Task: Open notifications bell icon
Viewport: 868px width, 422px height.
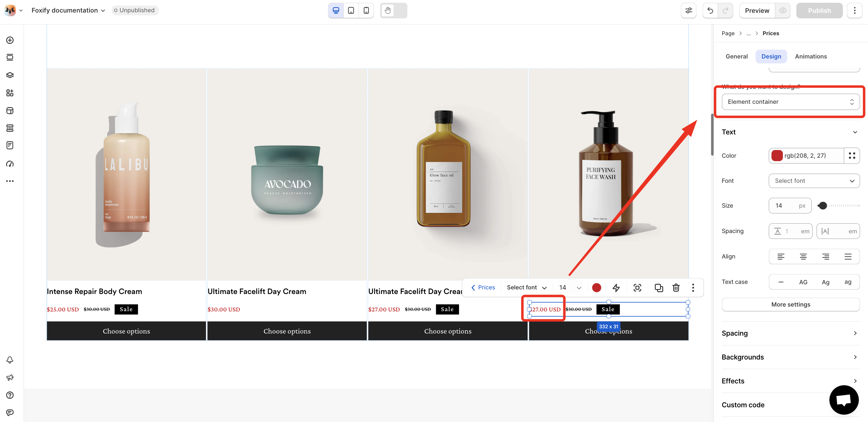Action: (10, 360)
